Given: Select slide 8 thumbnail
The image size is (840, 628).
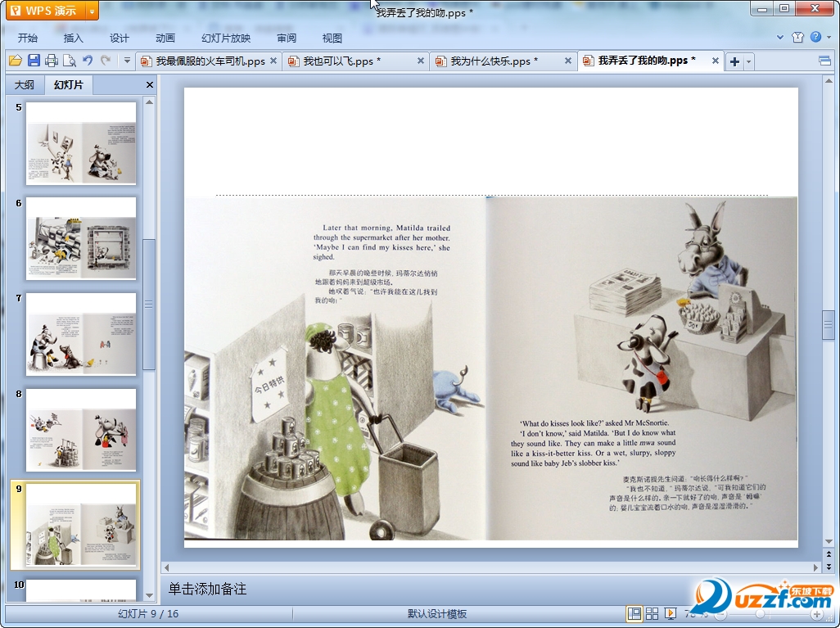Looking at the screenshot, I should (81, 430).
